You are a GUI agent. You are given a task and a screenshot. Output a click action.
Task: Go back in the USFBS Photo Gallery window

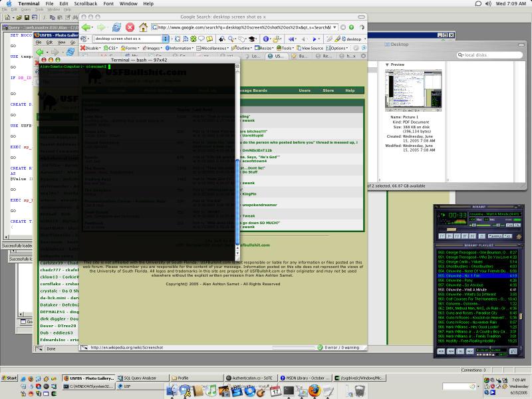pos(40,52)
